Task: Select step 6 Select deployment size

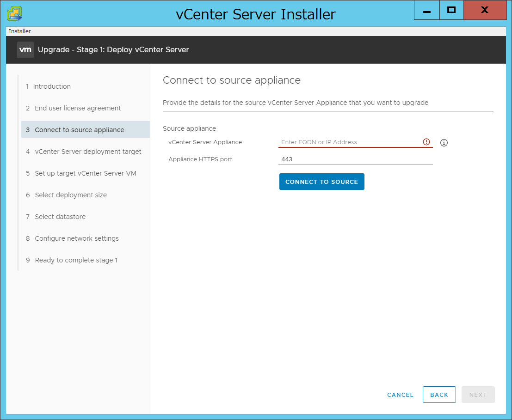Action: point(85,195)
